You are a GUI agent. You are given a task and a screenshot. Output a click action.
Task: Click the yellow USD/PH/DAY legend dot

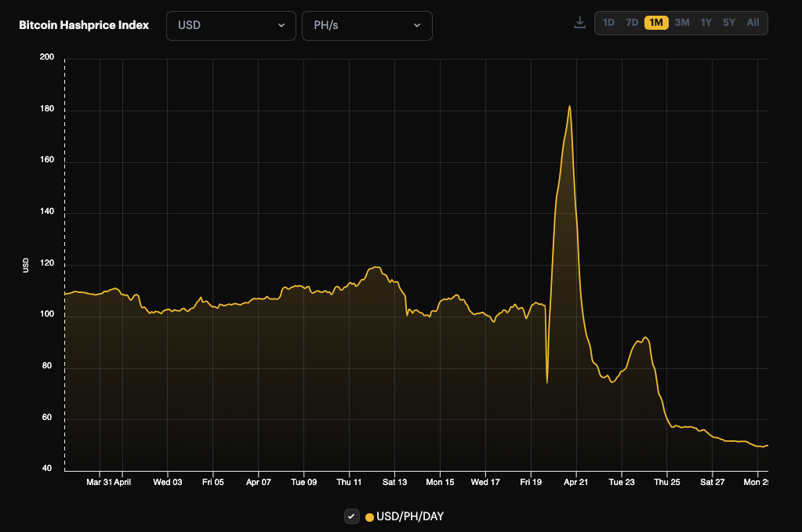[368, 516]
